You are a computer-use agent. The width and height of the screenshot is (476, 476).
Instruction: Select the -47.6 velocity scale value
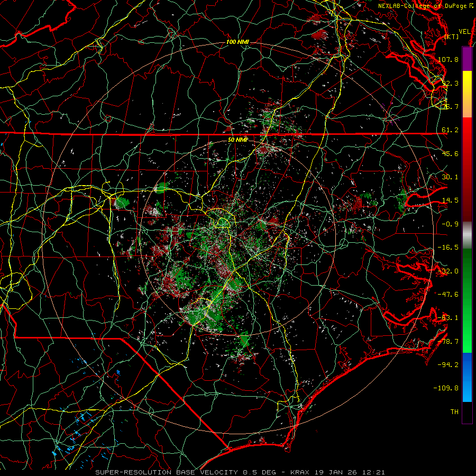coord(448,295)
